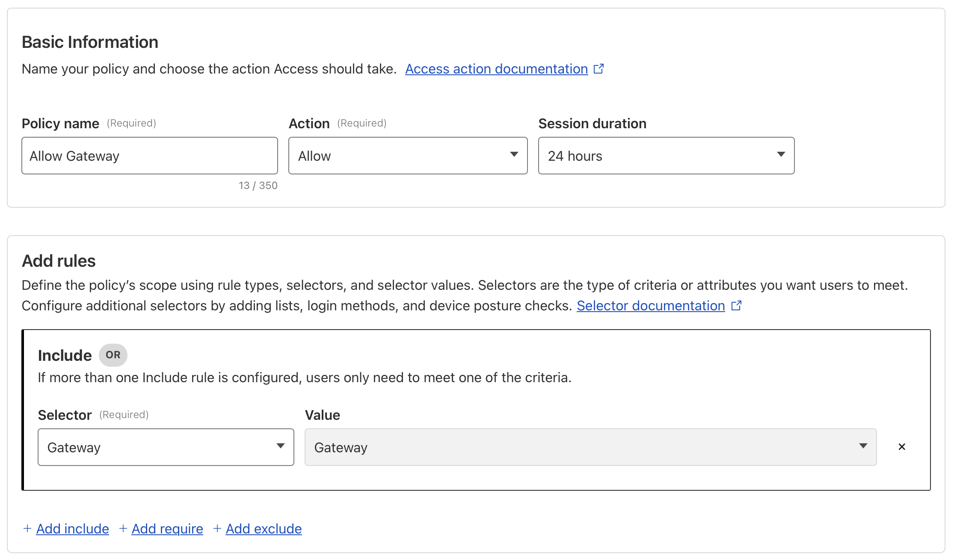Click into the Policy name field

coord(150,156)
